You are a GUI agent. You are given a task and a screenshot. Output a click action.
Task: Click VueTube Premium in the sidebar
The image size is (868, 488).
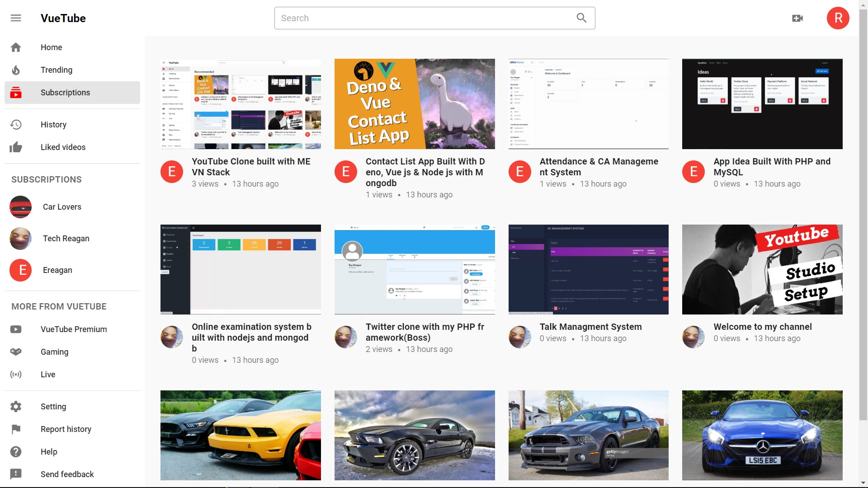coord(74,329)
